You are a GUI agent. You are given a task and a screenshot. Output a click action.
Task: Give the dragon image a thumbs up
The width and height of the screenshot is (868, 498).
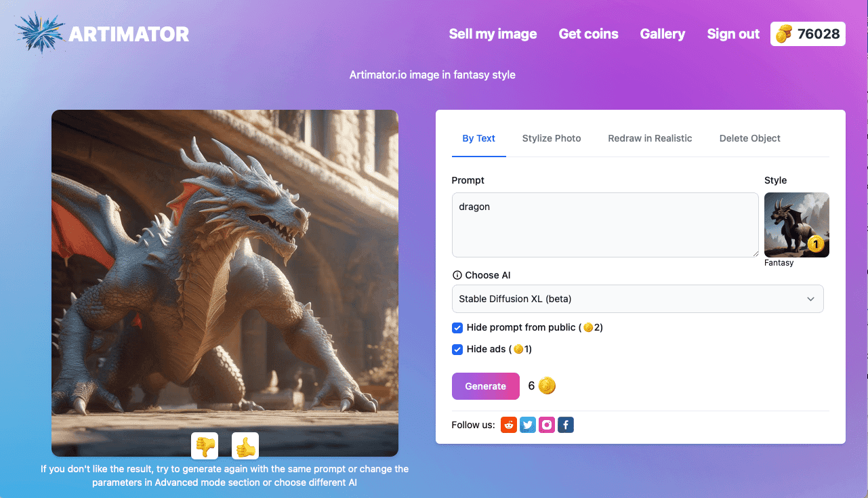click(245, 445)
